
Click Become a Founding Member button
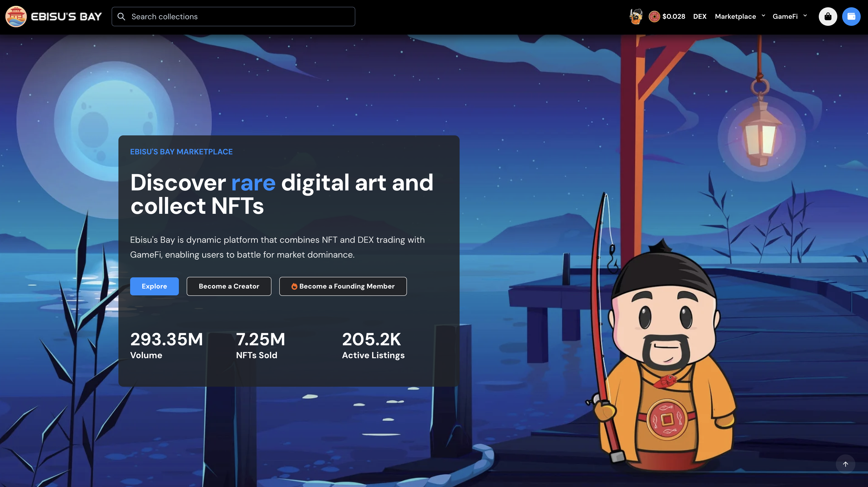[x=343, y=286]
